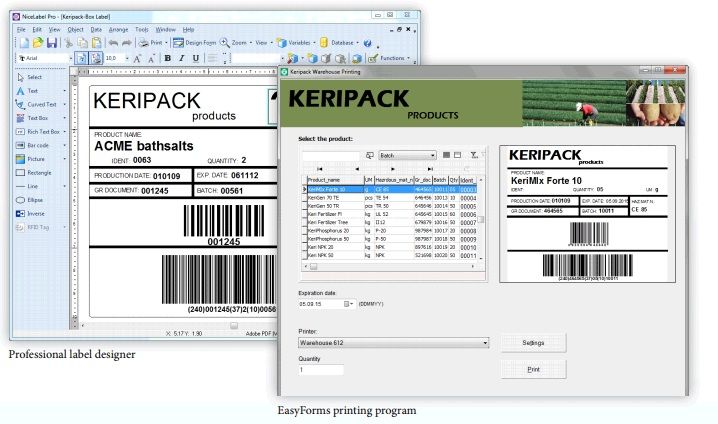Open the Object menu
This screenshot has height=424, width=718.
[x=76, y=30]
